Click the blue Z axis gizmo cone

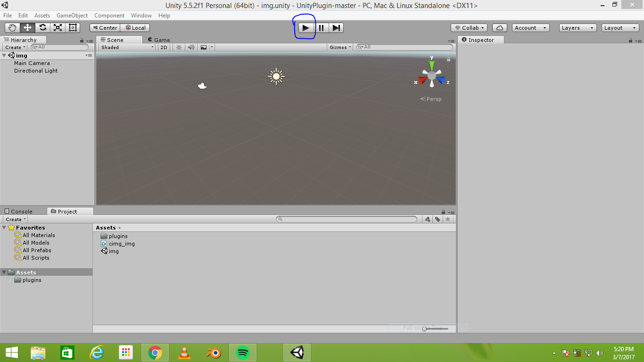point(441,81)
